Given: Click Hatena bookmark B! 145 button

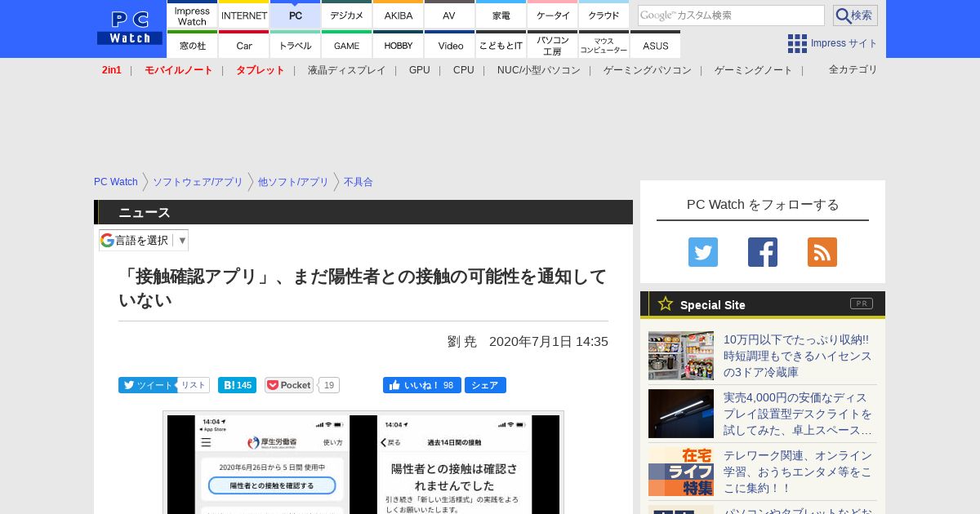Looking at the screenshot, I should (x=237, y=385).
